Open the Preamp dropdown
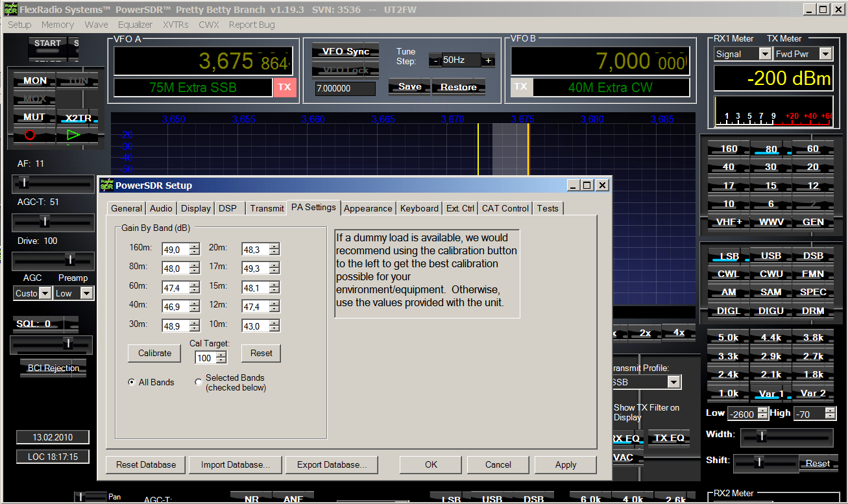This screenshot has width=848, height=504. click(87, 293)
